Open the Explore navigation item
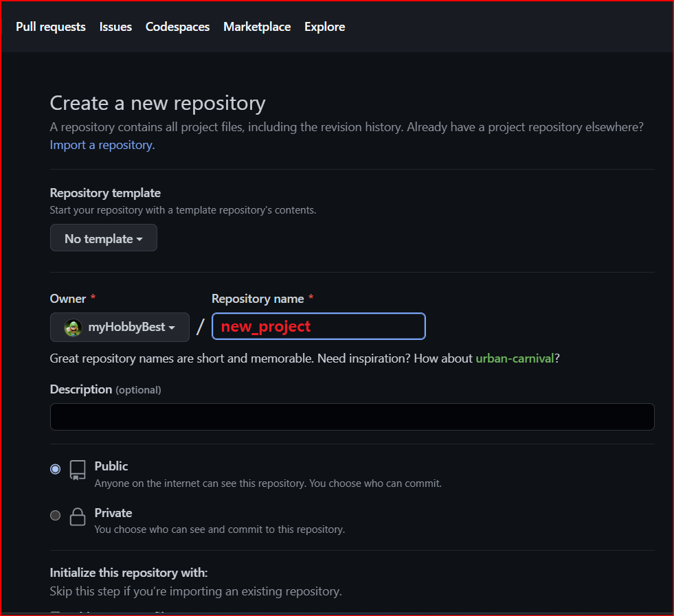The image size is (674, 616). tap(324, 27)
